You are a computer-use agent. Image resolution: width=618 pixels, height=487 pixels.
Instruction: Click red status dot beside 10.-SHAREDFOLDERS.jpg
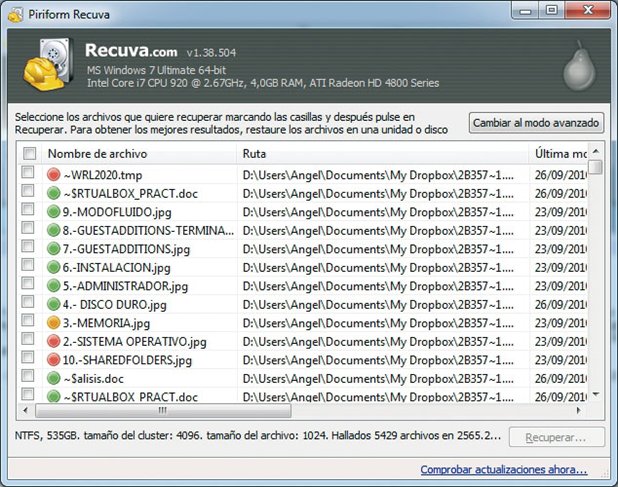point(54,359)
